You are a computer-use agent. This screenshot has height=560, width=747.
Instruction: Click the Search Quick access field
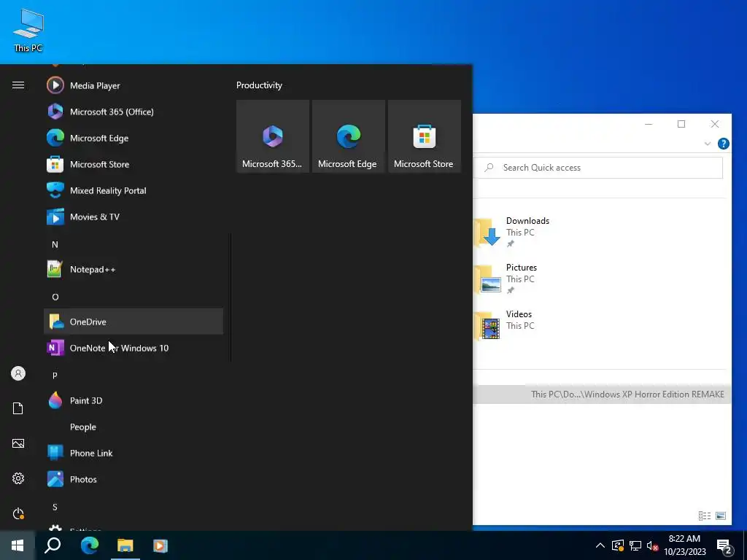pyautogui.click(x=598, y=168)
